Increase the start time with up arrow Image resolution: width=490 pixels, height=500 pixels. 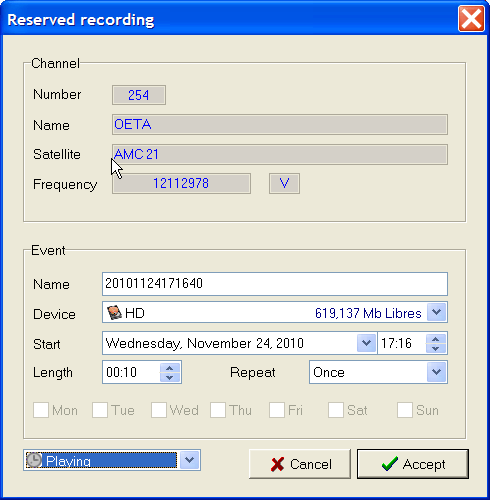click(435, 339)
